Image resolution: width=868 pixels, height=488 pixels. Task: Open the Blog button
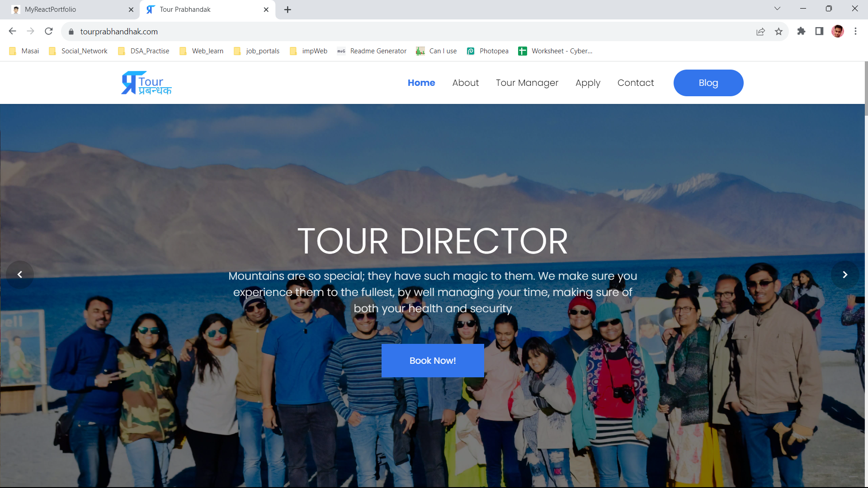coord(708,83)
